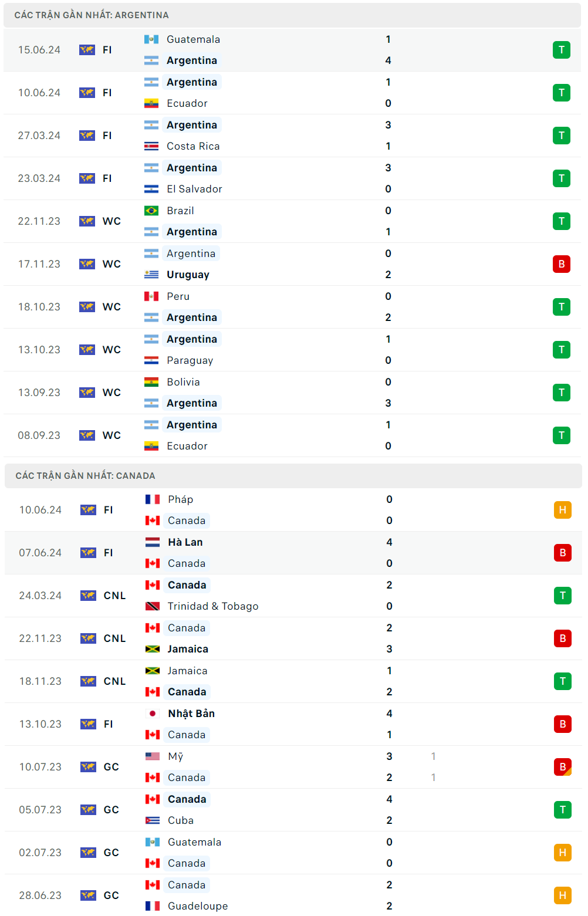Click the world competition icon for 22.11.23 WC match
588x916 pixels.
[87, 221]
